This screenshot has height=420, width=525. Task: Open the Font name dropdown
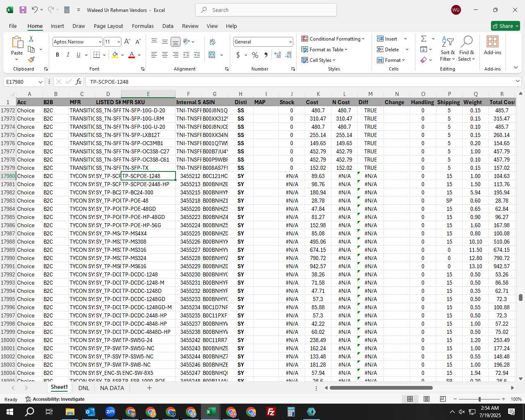(x=100, y=42)
